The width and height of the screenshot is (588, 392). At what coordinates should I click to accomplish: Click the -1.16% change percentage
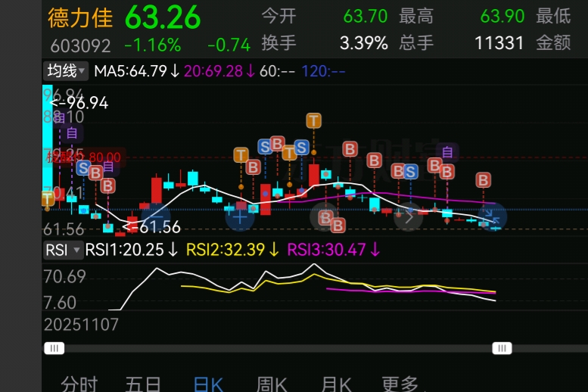pyautogui.click(x=153, y=45)
